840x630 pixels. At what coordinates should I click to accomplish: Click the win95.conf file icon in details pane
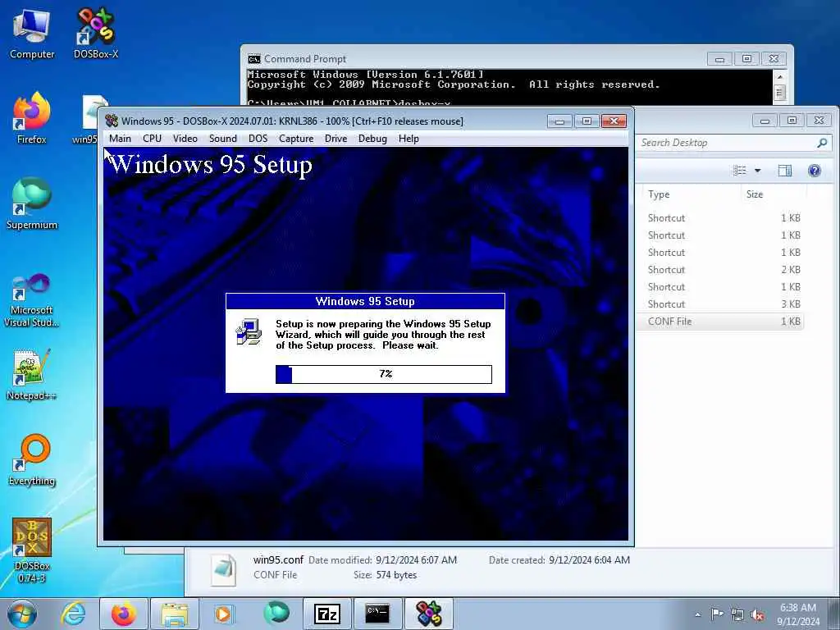tap(223, 570)
